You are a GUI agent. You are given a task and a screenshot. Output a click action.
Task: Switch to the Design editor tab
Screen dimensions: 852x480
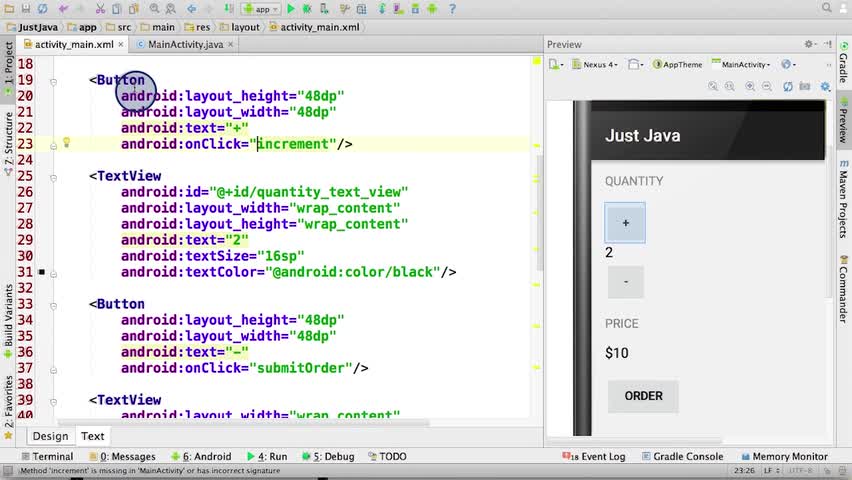pyautogui.click(x=51, y=436)
